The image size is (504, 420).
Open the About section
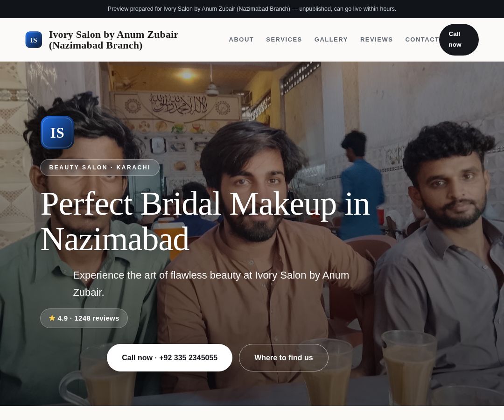[241, 40]
